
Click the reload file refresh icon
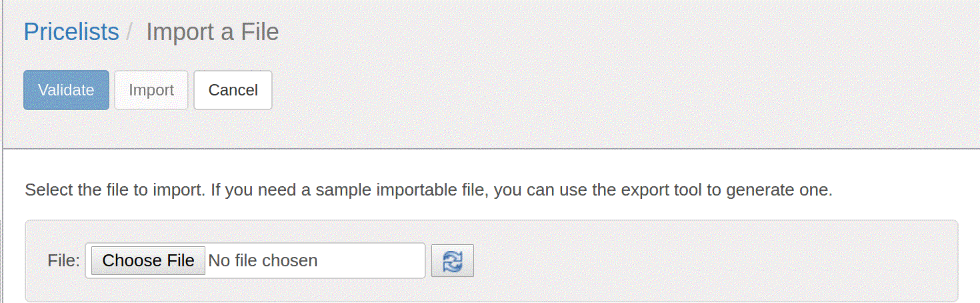(x=453, y=260)
